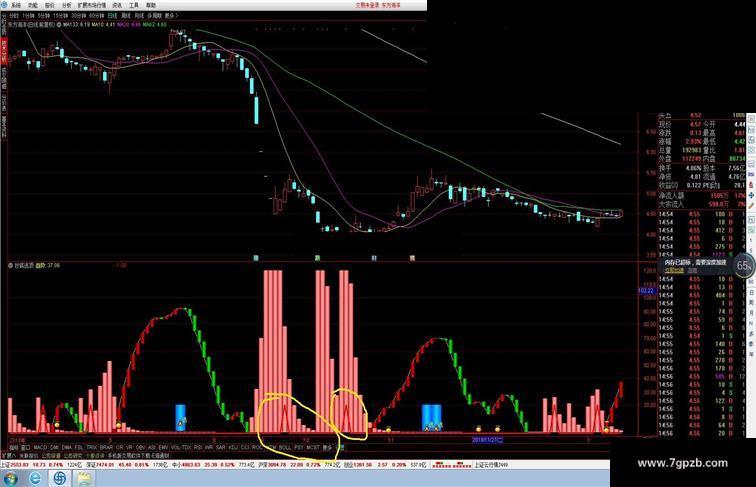Select the 周线 period tab
The image size is (756, 487).
pos(126,16)
